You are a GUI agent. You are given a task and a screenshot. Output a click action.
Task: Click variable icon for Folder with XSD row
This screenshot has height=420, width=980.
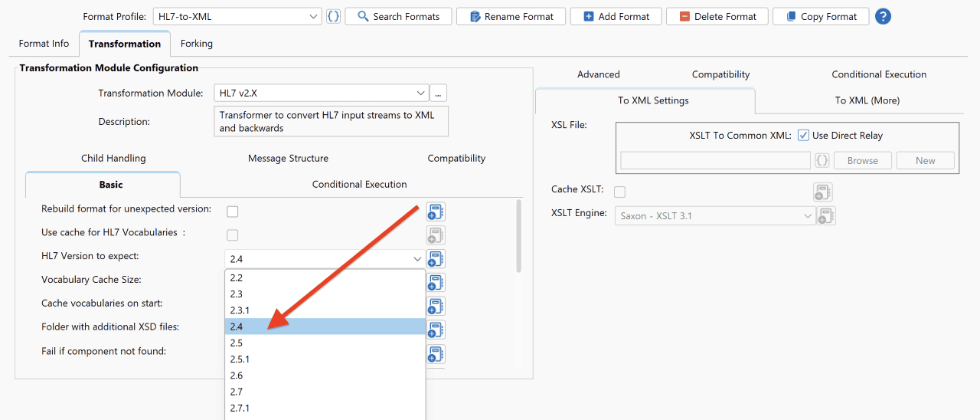click(436, 330)
